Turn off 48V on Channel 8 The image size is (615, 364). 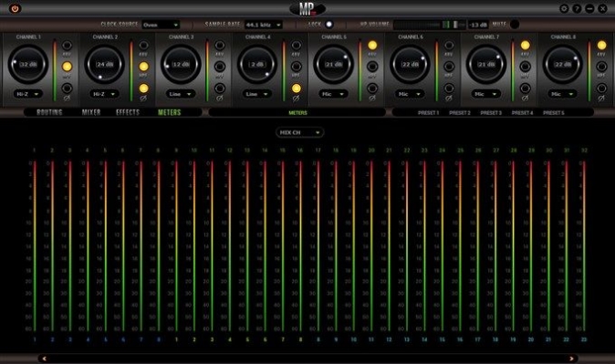point(601,45)
